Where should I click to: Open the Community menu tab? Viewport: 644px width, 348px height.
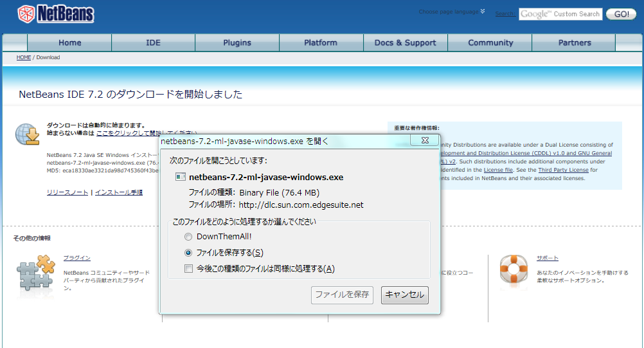(490, 42)
